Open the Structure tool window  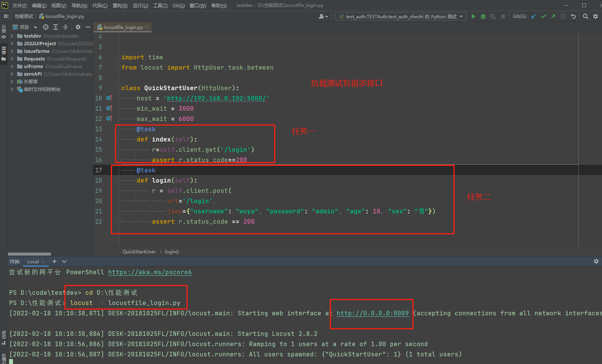coord(4,337)
